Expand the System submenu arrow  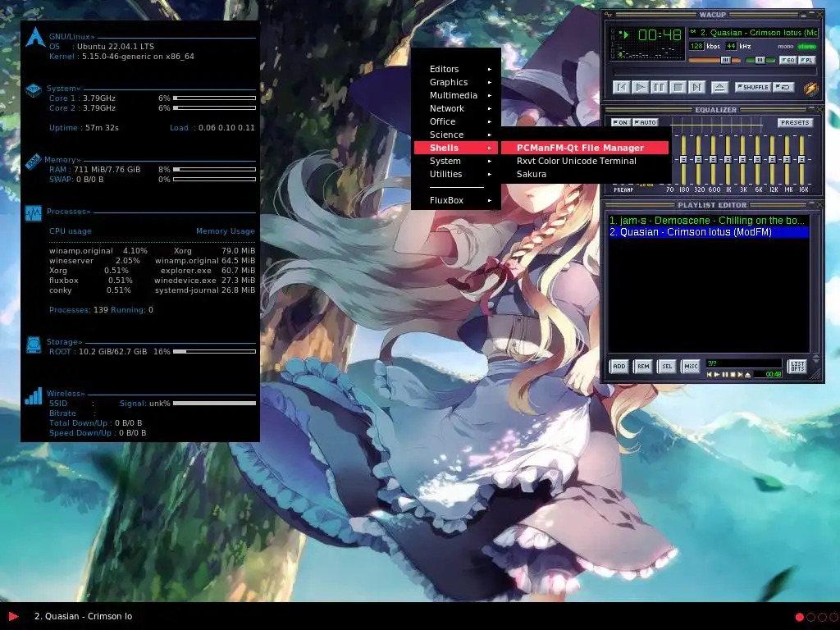(x=490, y=162)
